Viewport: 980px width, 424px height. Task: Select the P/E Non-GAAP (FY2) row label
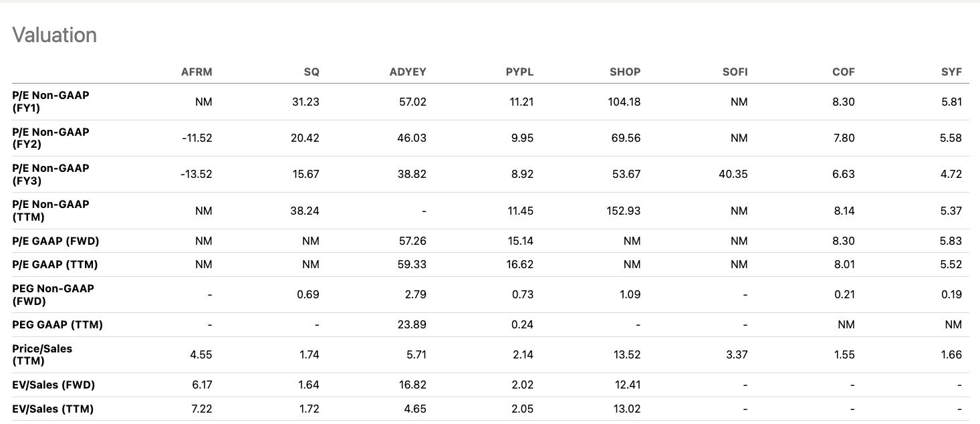[x=50, y=138]
